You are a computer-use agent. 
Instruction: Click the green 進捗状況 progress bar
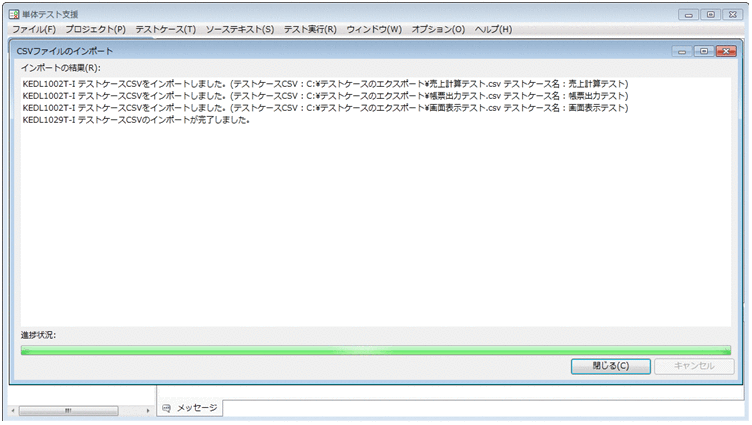[x=376, y=351]
